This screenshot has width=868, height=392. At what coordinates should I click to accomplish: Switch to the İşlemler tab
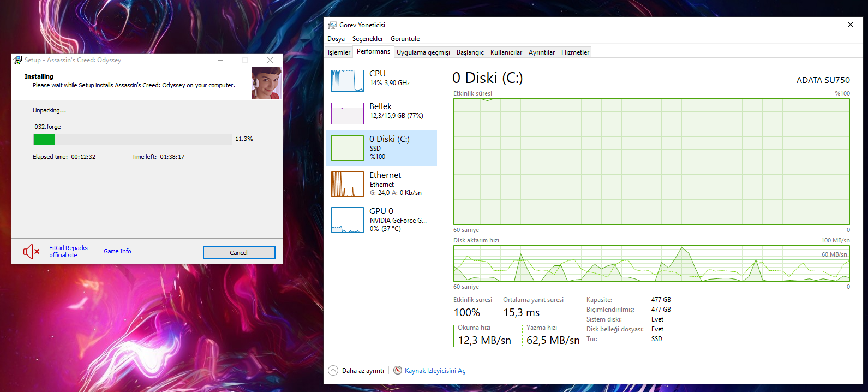[339, 52]
